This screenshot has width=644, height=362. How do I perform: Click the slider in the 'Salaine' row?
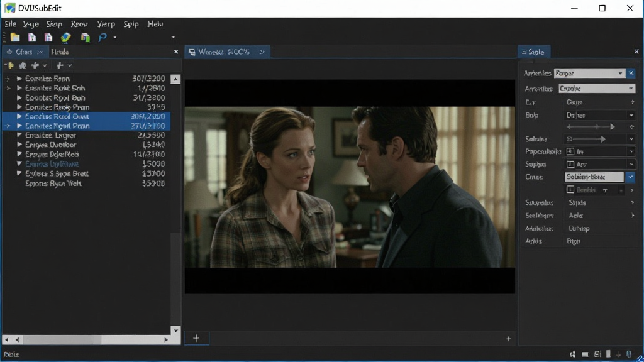[586, 139]
